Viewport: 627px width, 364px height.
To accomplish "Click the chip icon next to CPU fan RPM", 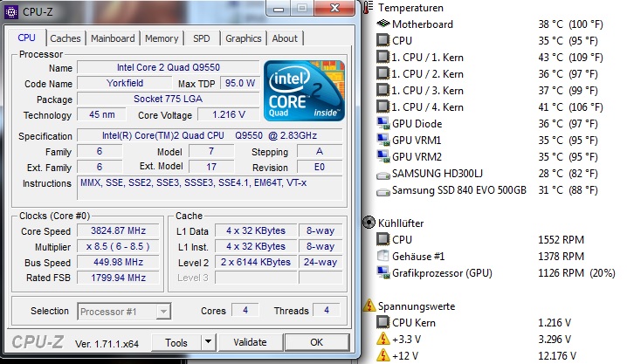I will point(383,240).
